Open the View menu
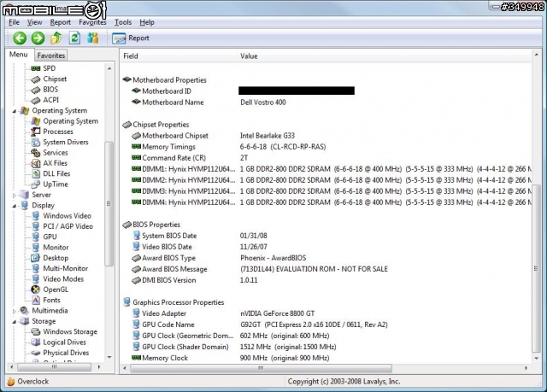This screenshot has width=547, height=392. click(34, 22)
